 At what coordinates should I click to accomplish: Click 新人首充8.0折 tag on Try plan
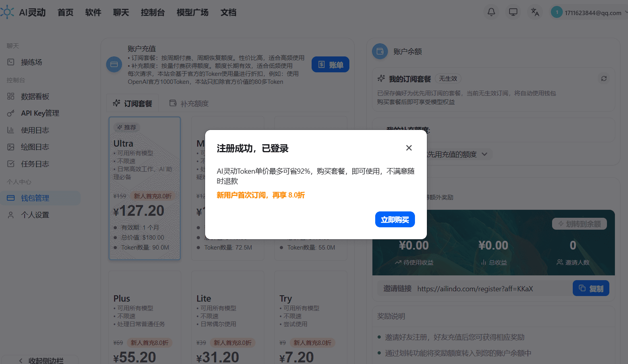tap(312, 343)
